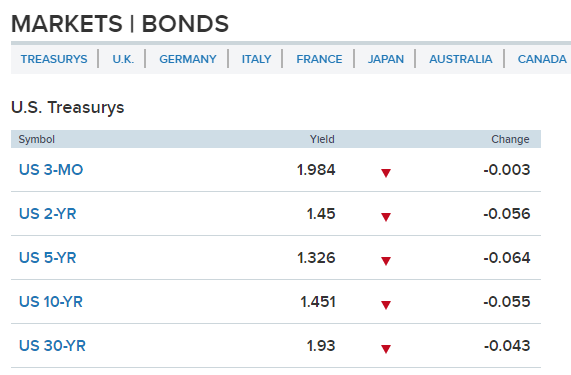571x375 pixels.
Task: Switch to the AUSTRALIA bonds tab
Action: click(461, 59)
